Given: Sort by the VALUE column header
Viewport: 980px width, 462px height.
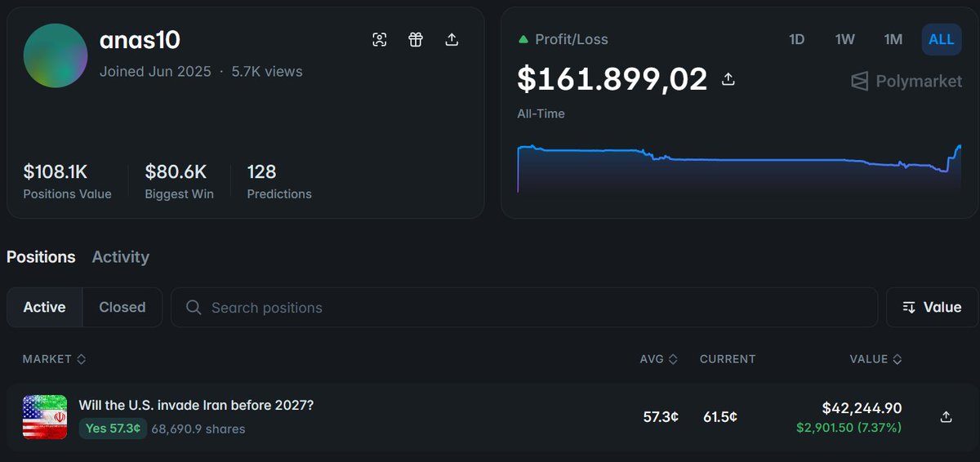Looking at the screenshot, I should click(x=875, y=359).
